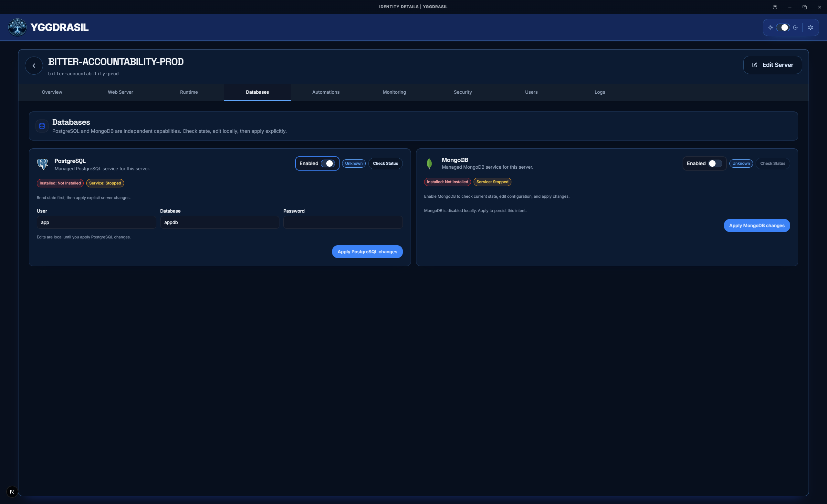The width and height of the screenshot is (827, 504).
Task: Click Apply PostgreSQL changes
Action: click(x=367, y=251)
